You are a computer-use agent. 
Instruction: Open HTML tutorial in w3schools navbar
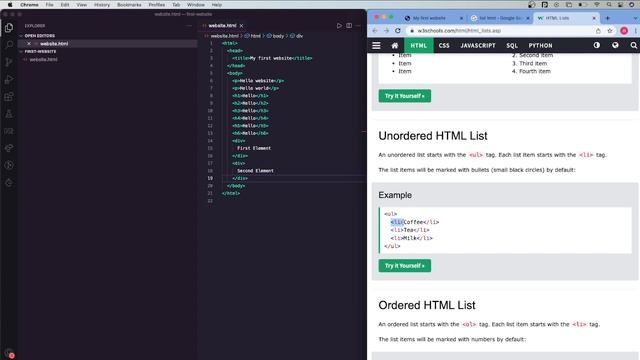[418, 45]
